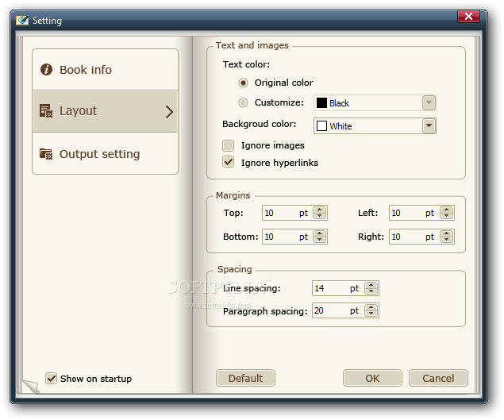
Task: Increase the Left margin value
Action: (446, 210)
